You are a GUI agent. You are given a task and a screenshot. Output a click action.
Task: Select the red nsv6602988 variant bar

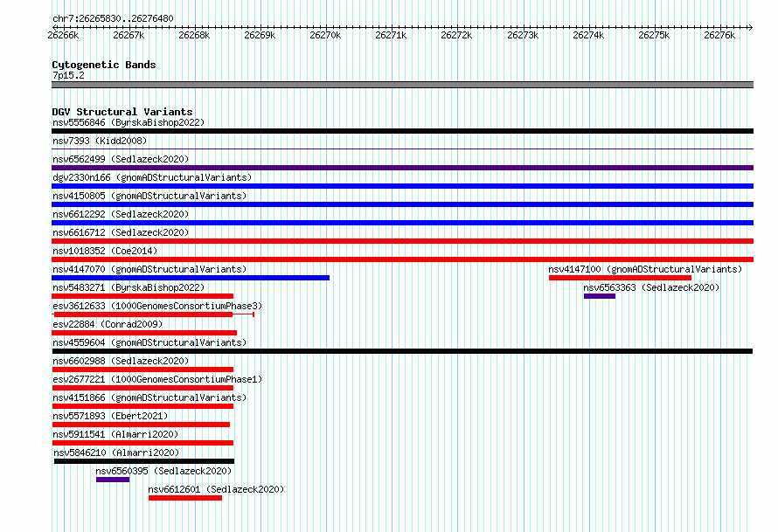[142, 370]
